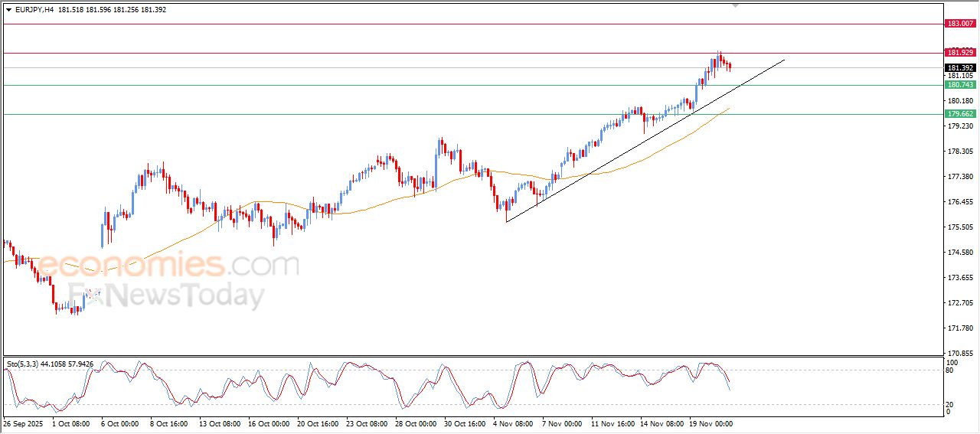Click the latest red candlestick on the chart

pyautogui.click(x=730, y=67)
